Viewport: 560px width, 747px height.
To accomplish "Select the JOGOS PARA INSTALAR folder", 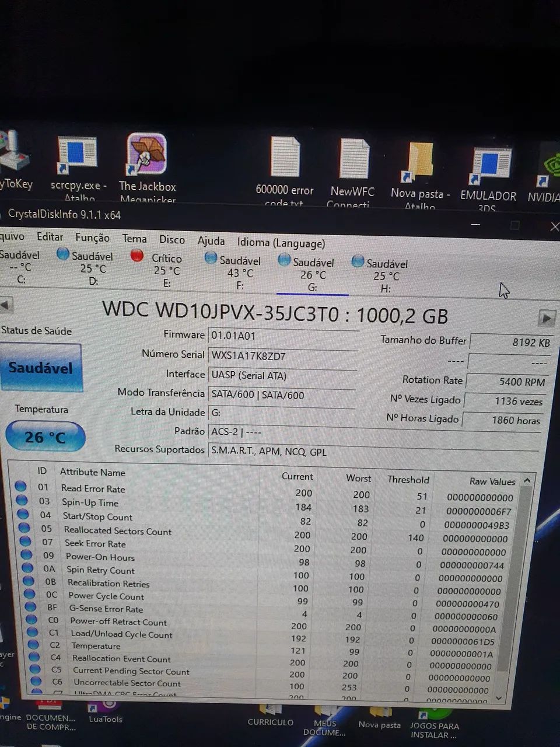I will tap(435, 724).
